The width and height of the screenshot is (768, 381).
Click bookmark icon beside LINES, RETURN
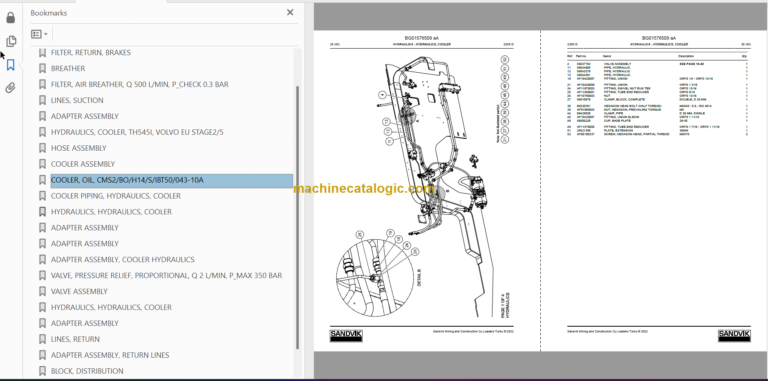pyautogui.click(x=42, y=339)
